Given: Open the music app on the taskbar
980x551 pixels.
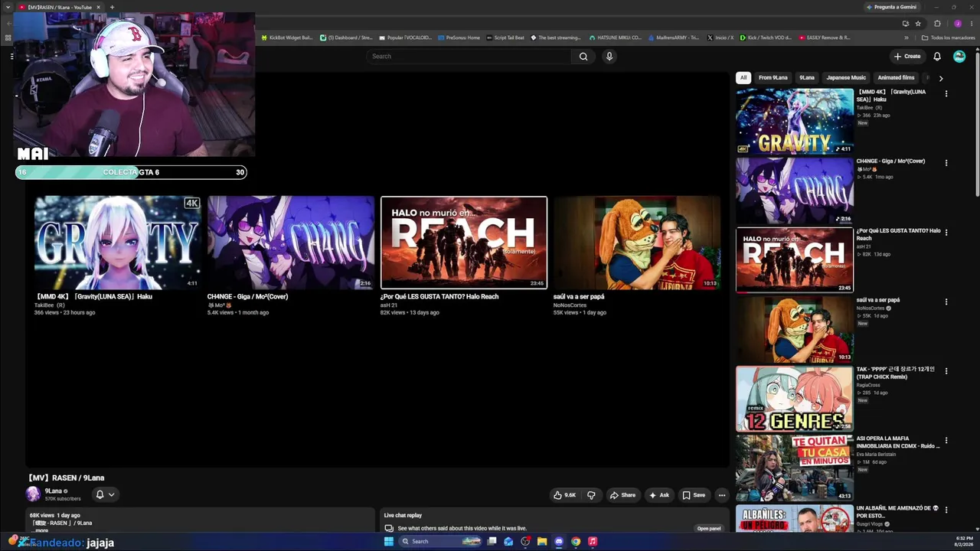Looking at the screenshot, I should click(593, 542).
